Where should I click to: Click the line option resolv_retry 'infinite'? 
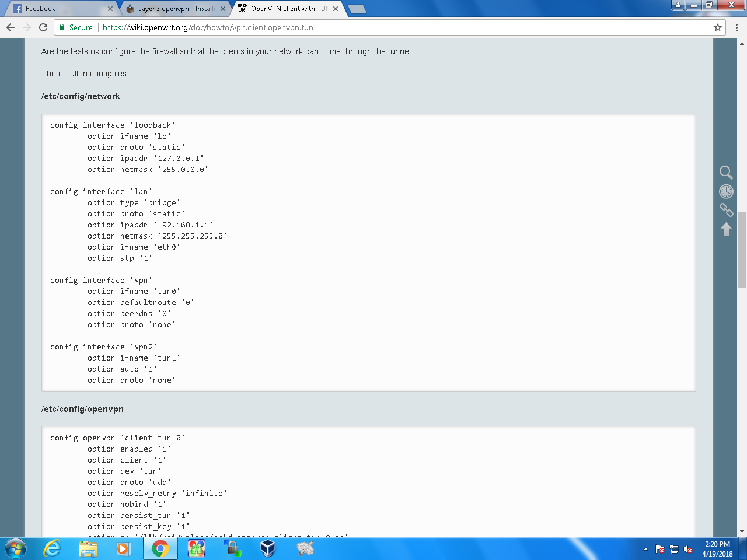point(157,493)
